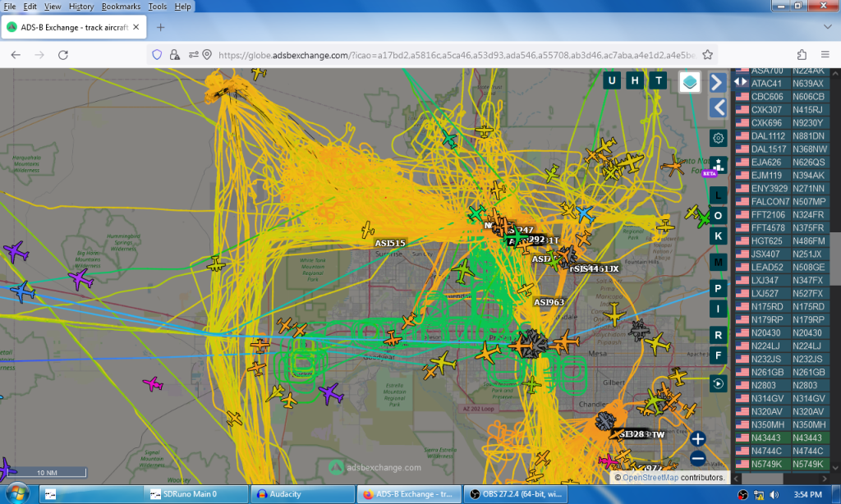Click the H map toggle button
841x504 pixels.
coord(635,81)
